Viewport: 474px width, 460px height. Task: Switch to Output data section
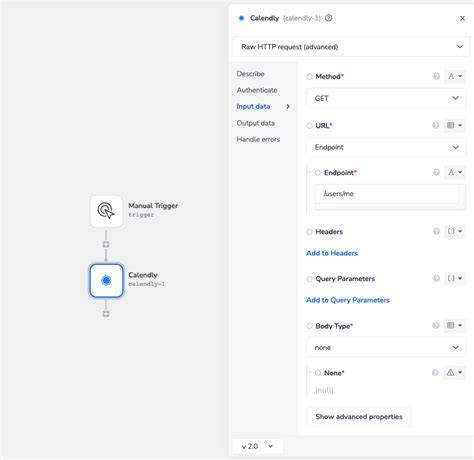pyautogui.click(x=256, y=123)
